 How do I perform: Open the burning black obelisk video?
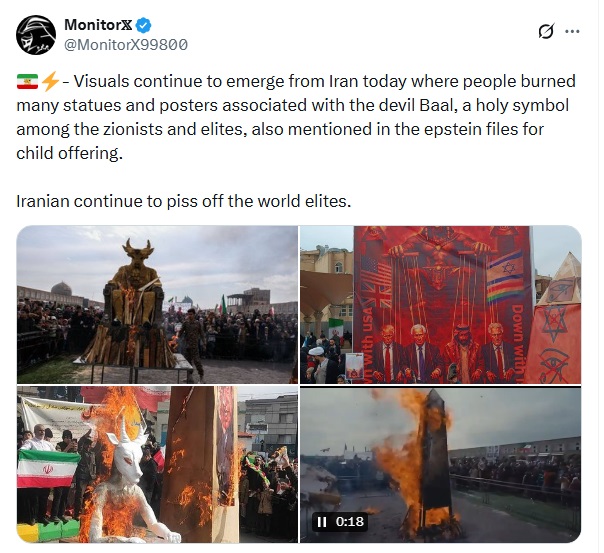[x=440, y=465]
